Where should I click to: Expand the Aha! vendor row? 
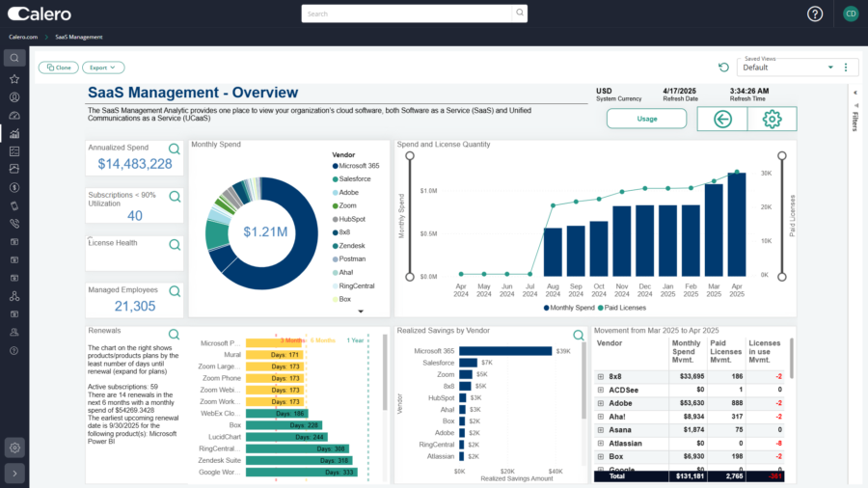(601, 417)
